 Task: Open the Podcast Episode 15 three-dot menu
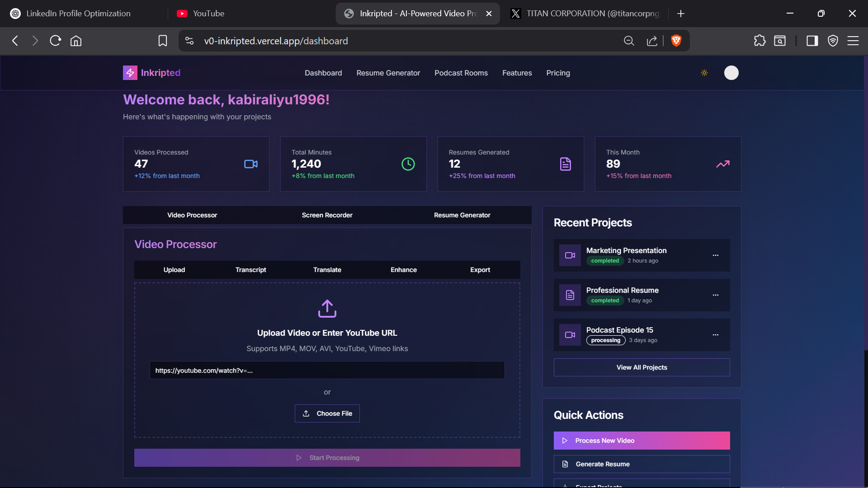(716, 335)
